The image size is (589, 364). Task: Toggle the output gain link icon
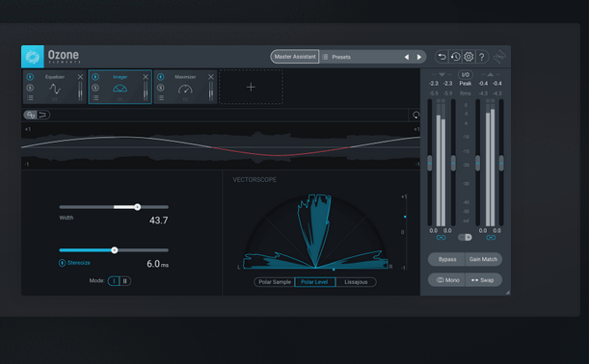[491, 238]
